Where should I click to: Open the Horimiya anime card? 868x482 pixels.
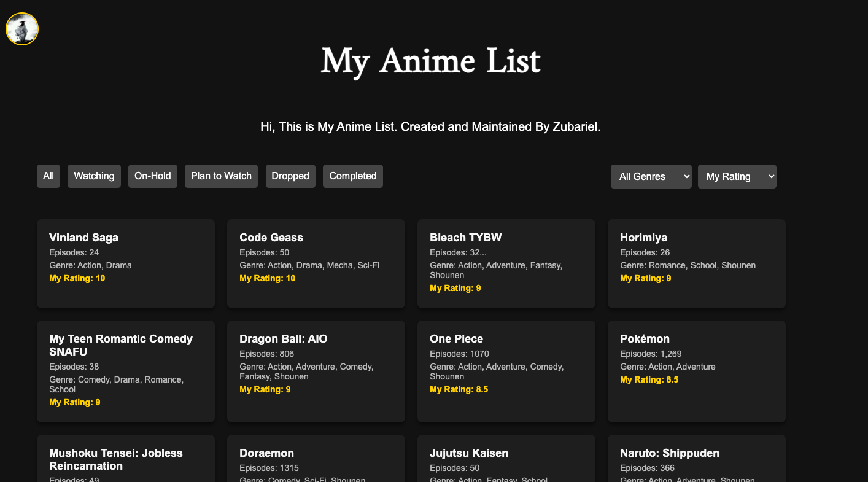pyautogui.click(x=696, y=263)
